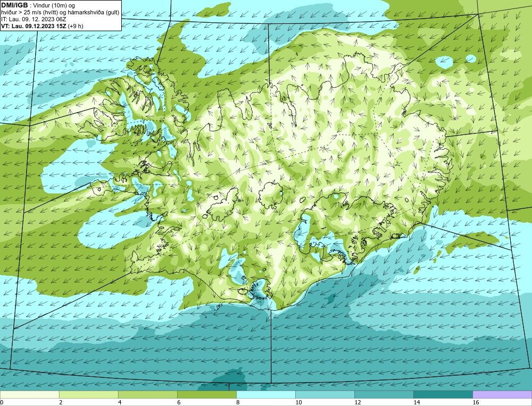Click the legend scale label '6'
The height and width of the screenshot is (406, 532).
179,402
